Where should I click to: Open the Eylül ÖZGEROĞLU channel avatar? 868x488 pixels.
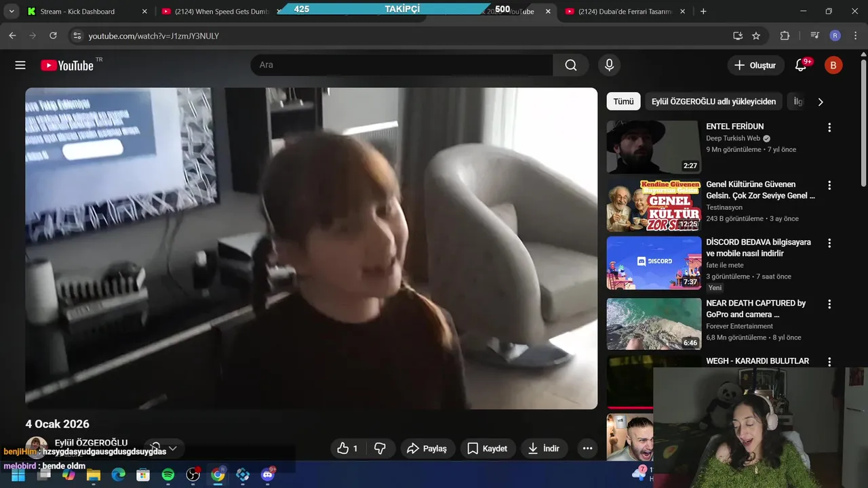click(36, 447)
